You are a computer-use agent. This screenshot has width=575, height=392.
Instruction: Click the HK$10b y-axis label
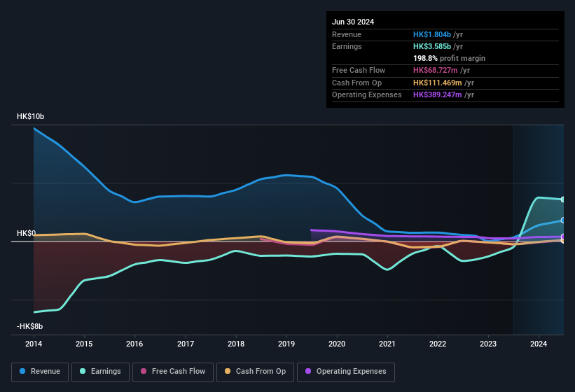tap(30, 117)
